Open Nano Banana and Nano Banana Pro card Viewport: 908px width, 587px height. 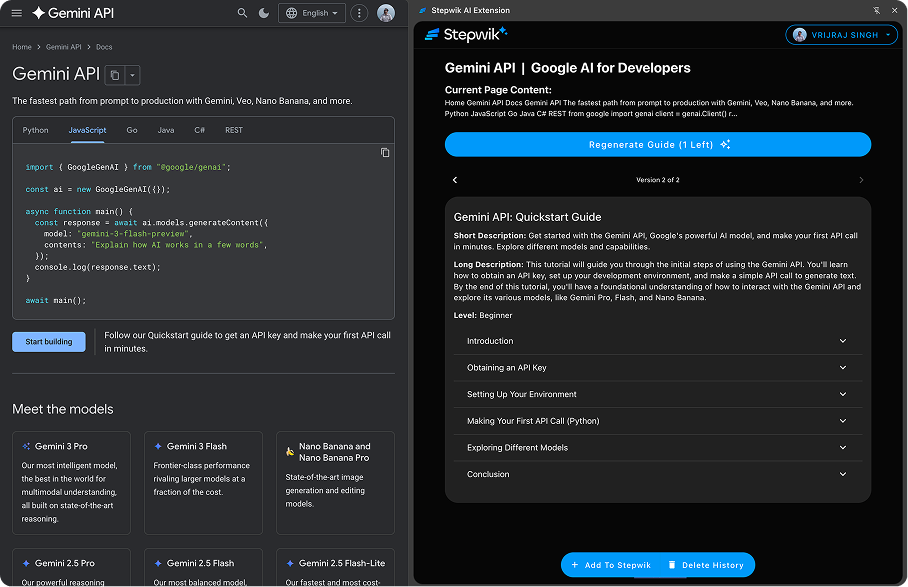point(335,483)
